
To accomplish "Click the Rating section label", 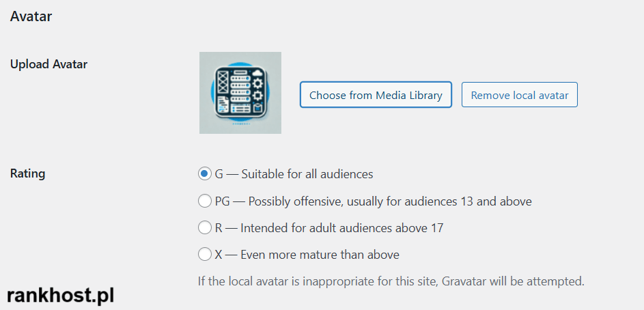I will click(27, 173).
